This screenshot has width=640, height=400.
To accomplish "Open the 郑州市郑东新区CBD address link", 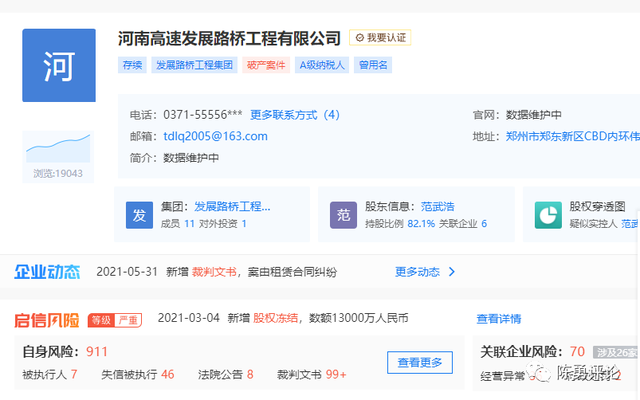I will tap(573, 136).
